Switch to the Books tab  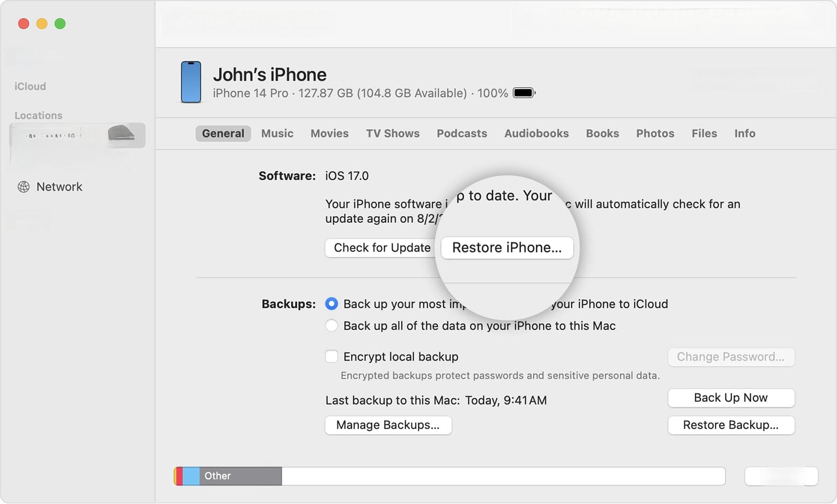tap(603, 134)
